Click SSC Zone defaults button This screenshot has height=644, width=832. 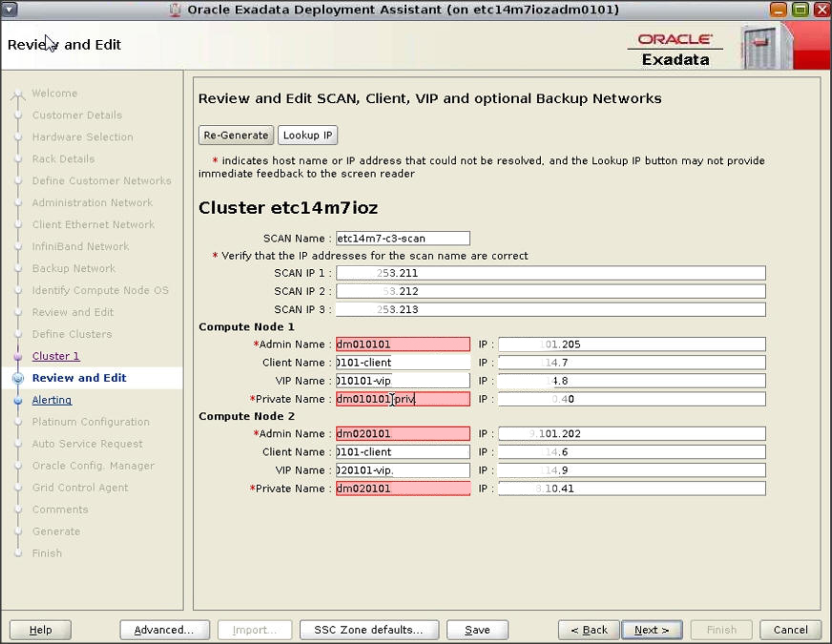[x=369, y=630]
